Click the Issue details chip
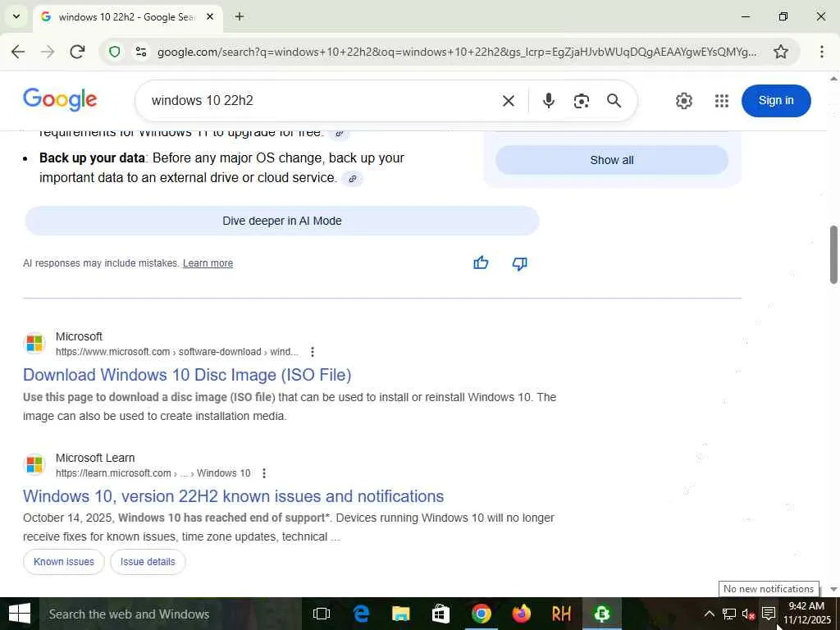Screen dimensions: 840x630 [148, 562]
